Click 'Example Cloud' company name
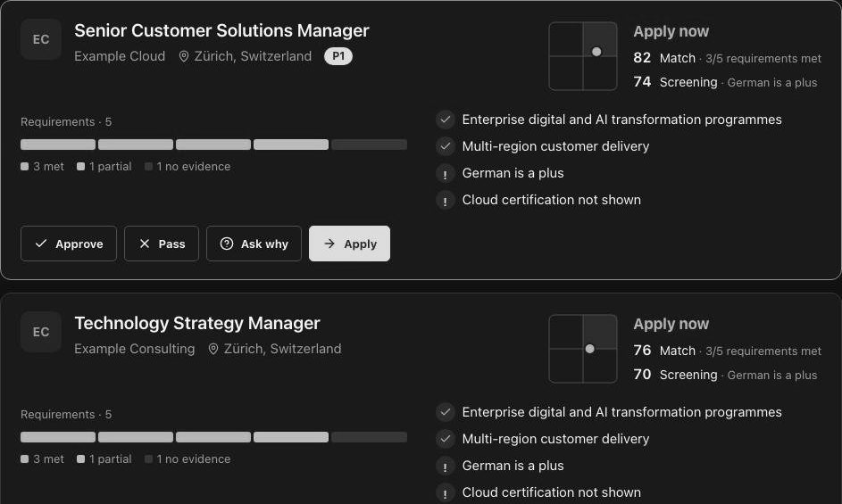The image size is (842, 504). pyautogui.click(x=120, y=56)
